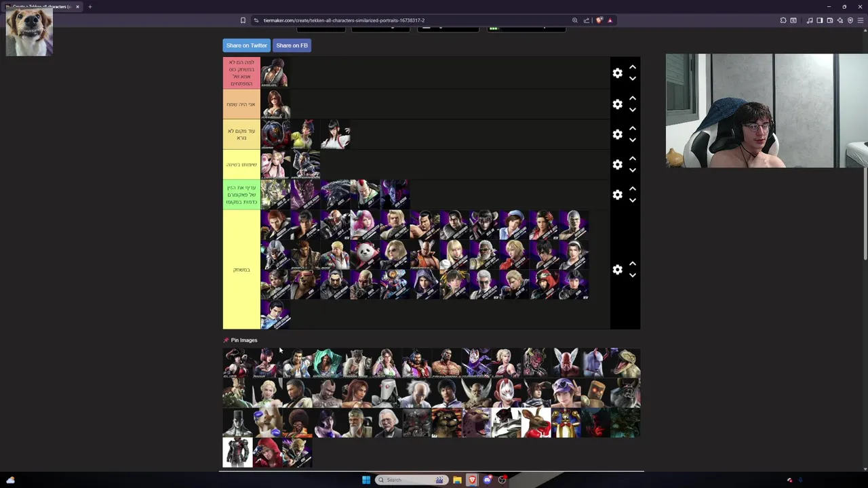Select the panda character in the bottom tier
868x488 pixels.
(x=365, y=255)
